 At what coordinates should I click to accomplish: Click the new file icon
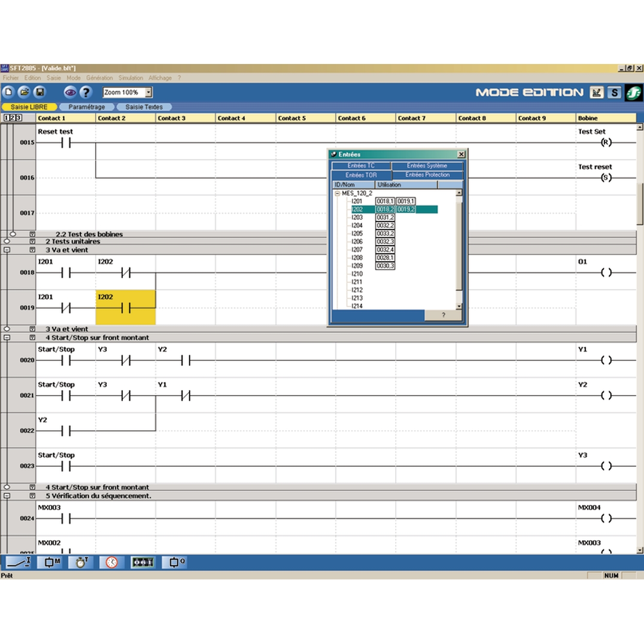9,92
